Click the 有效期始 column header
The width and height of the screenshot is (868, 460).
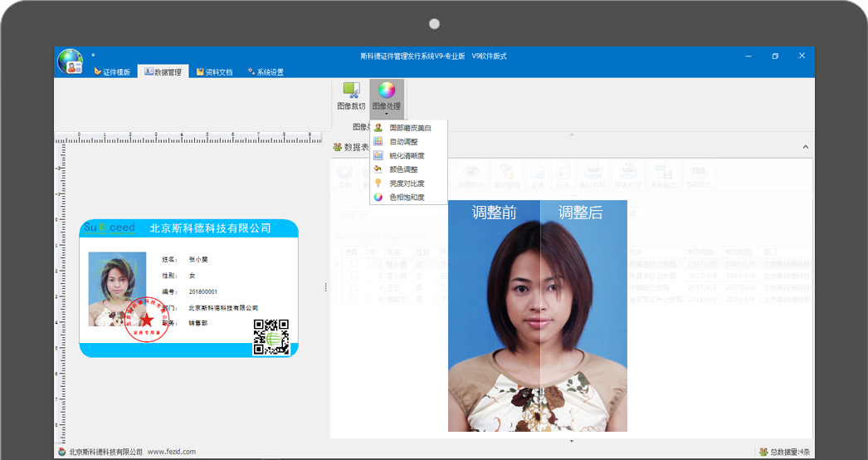(703, 252)
